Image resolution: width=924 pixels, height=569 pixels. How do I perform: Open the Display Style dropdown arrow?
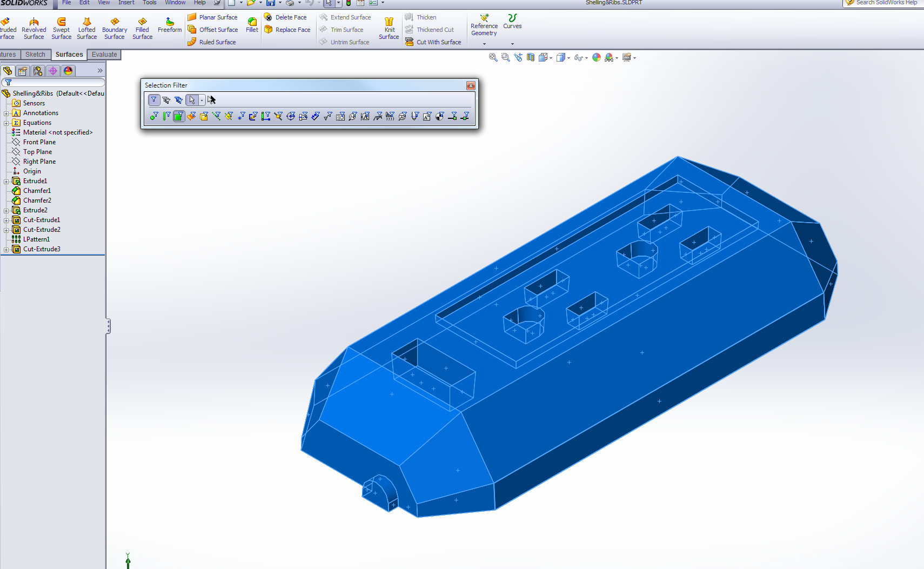(568, 58)
